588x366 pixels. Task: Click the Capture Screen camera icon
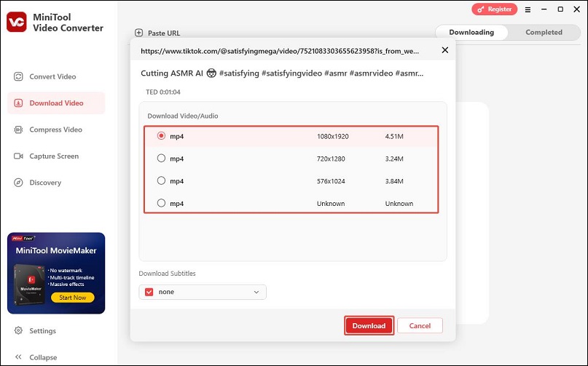coord(18,156)
